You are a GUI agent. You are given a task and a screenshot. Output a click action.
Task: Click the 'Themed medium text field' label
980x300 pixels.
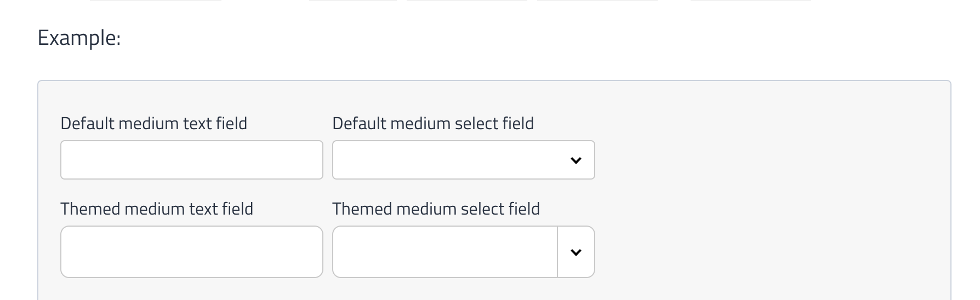point(156,209)
